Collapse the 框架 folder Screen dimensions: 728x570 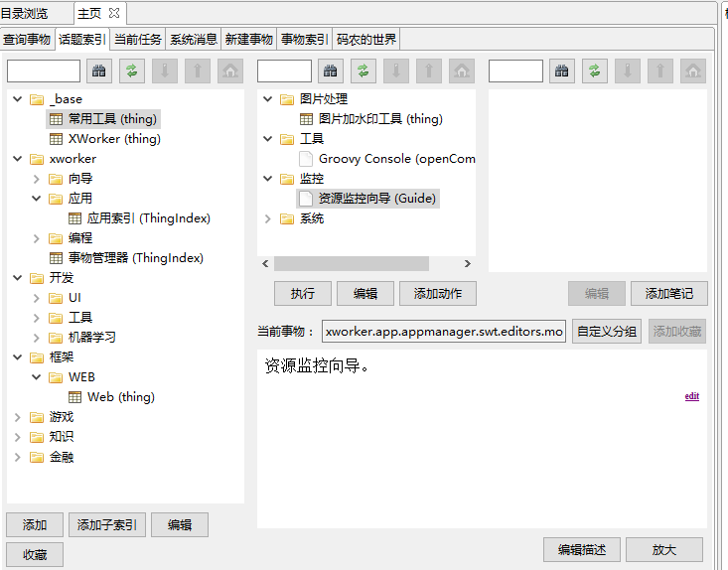(18, 356)
